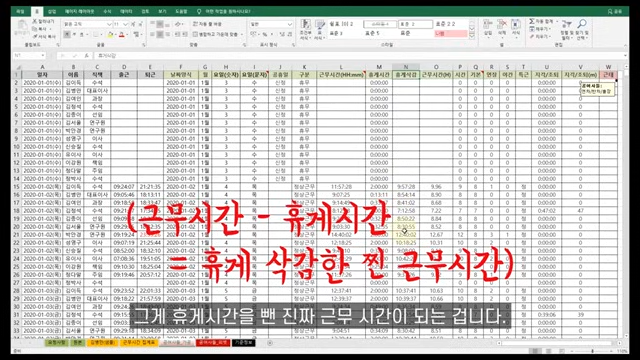Open the File (파일) tab

click(x=20, y=11)
